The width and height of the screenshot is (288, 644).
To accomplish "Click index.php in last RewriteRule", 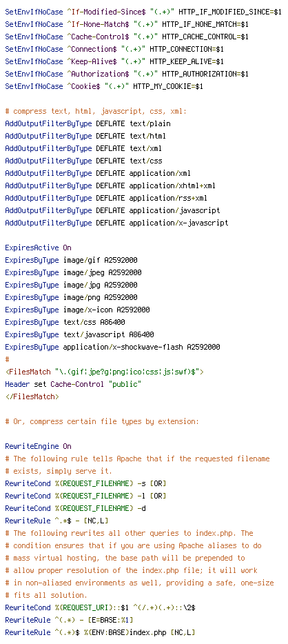I will 145,632.
